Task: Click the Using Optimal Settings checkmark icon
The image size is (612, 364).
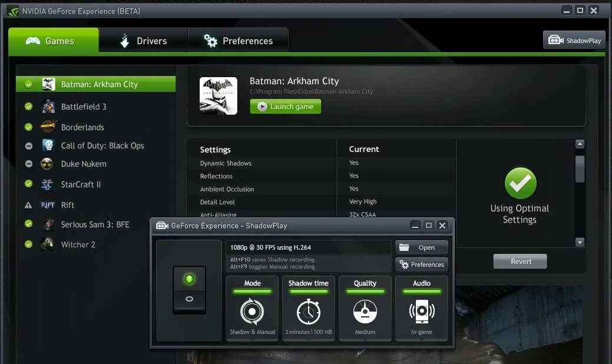Action: click(x=520, y=183)
